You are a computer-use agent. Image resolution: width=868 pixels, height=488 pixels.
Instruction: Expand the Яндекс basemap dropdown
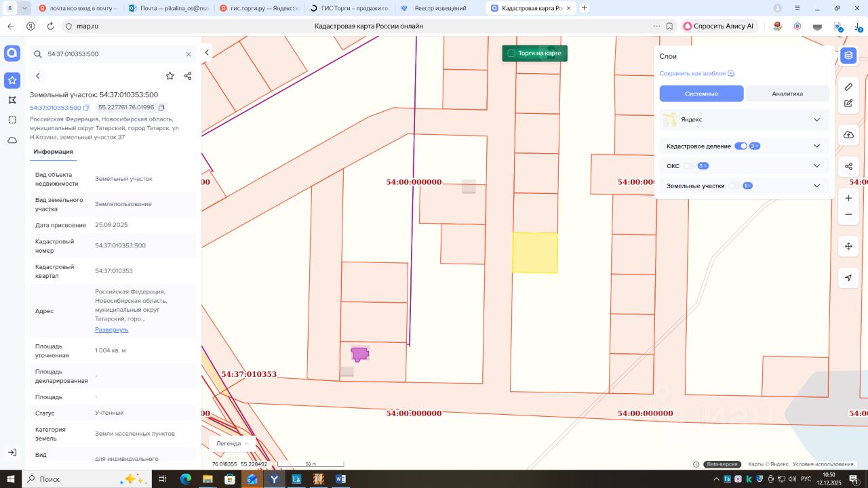pyautogui.click(x=816, y=120)
